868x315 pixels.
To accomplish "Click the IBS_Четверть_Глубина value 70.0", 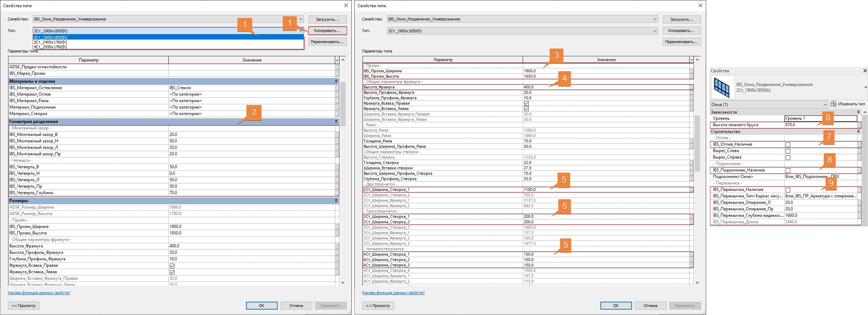I will [252, 193].
